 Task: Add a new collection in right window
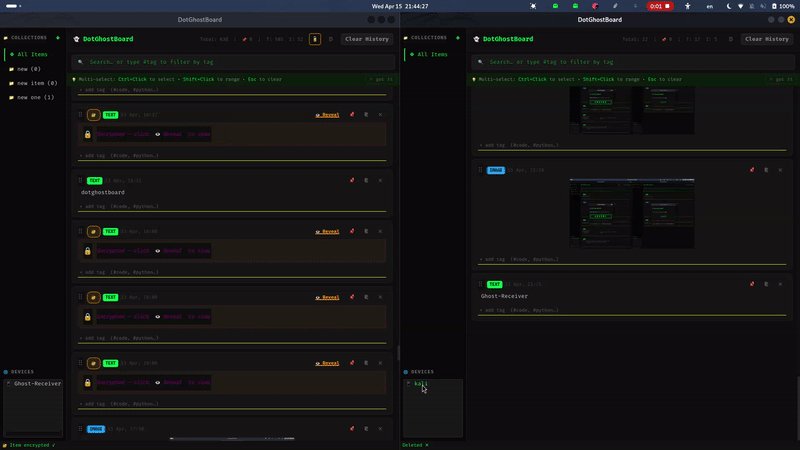point(458,38)
